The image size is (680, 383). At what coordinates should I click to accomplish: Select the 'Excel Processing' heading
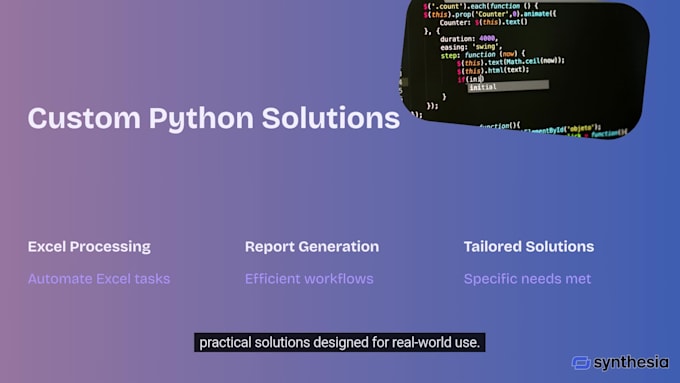pyautogui.click(x=89, y=247)
